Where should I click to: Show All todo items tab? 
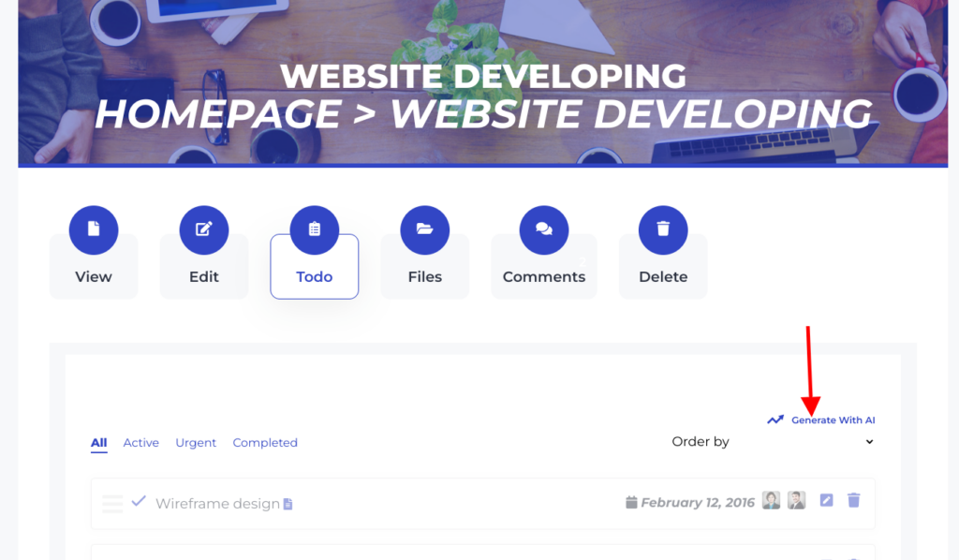click(x=98, y=443)
